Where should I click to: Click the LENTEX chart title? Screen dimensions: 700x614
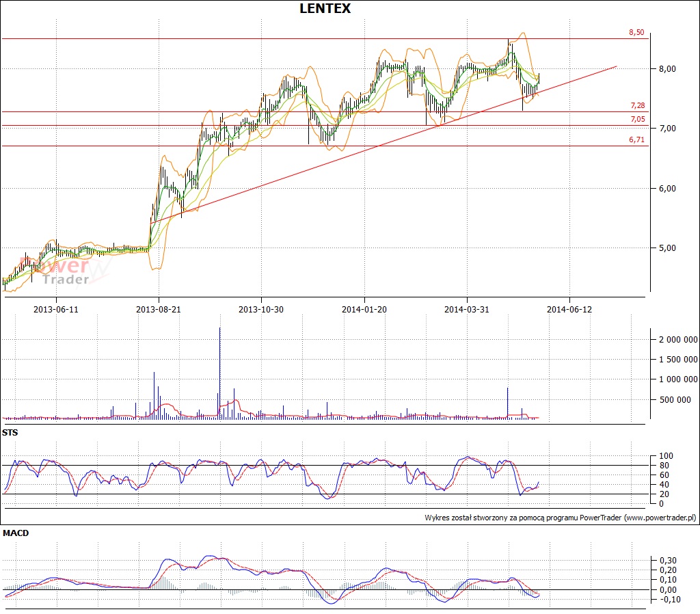[x=325, y=8]
